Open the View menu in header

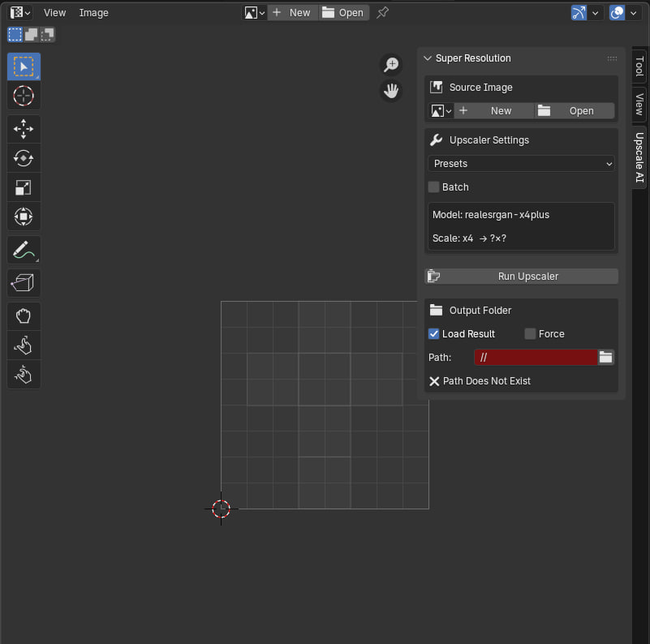point(54,13)
